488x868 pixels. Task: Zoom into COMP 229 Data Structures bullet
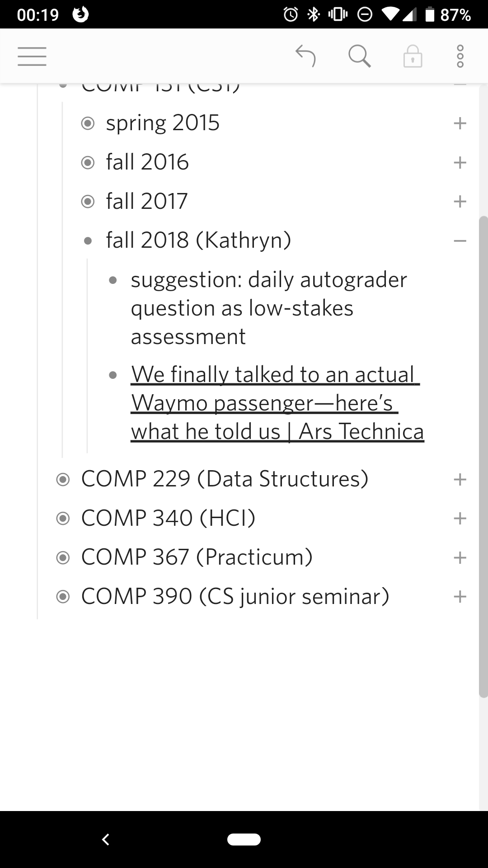tap(63, 479)
